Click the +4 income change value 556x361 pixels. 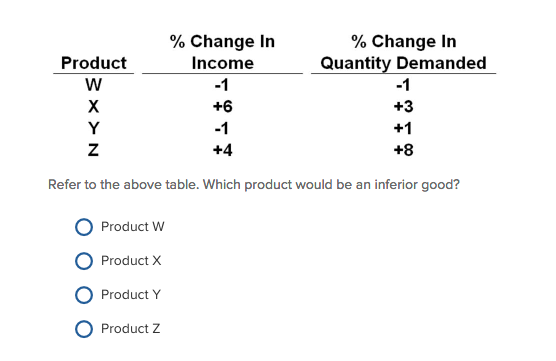pos(223,150)
